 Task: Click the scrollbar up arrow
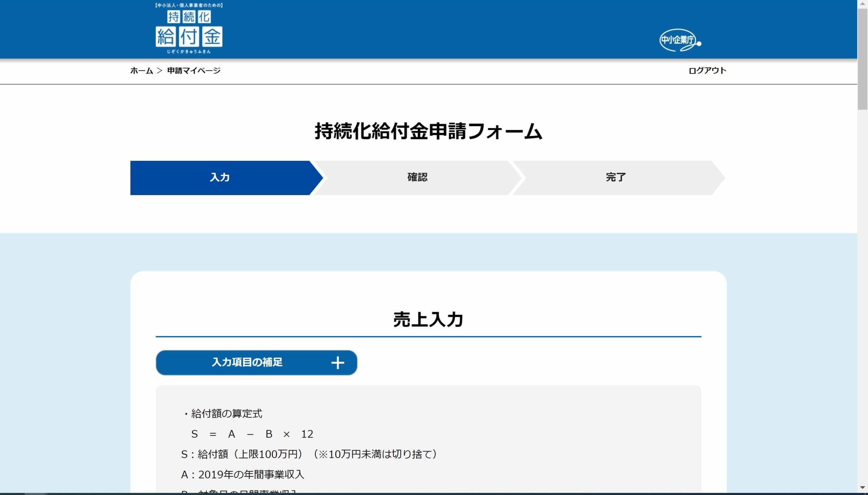[x=863, y=4]
